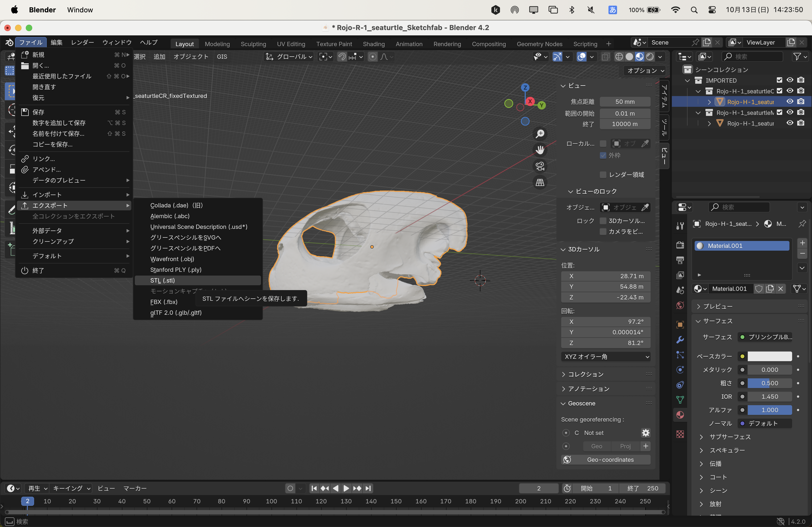Enable the レンダー領域 checkbox
Image resolution: width=812 pixels, height=527 pixels.
click(x=603, y=174)
